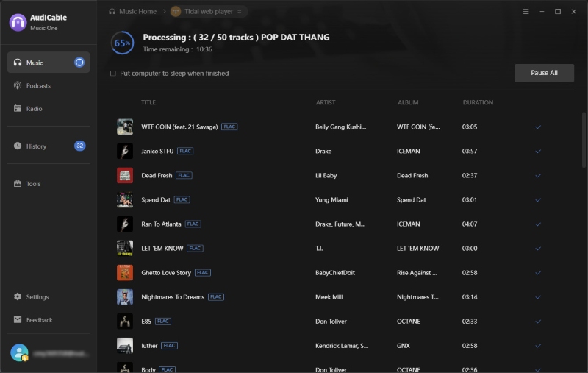Click the completed checkmark for WTF GOIN
This screenshot has height=373, width=588.
538,127
